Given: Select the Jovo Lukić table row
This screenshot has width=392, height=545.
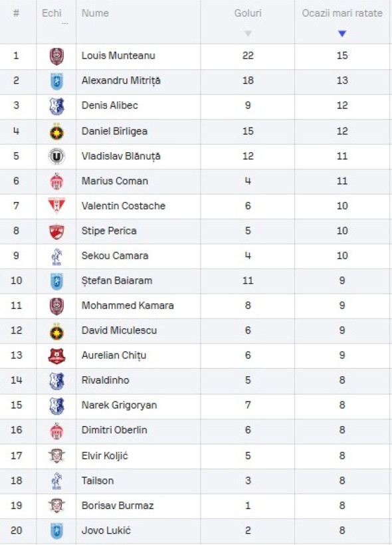Looking at the screenshot, I should coord(196,530).
